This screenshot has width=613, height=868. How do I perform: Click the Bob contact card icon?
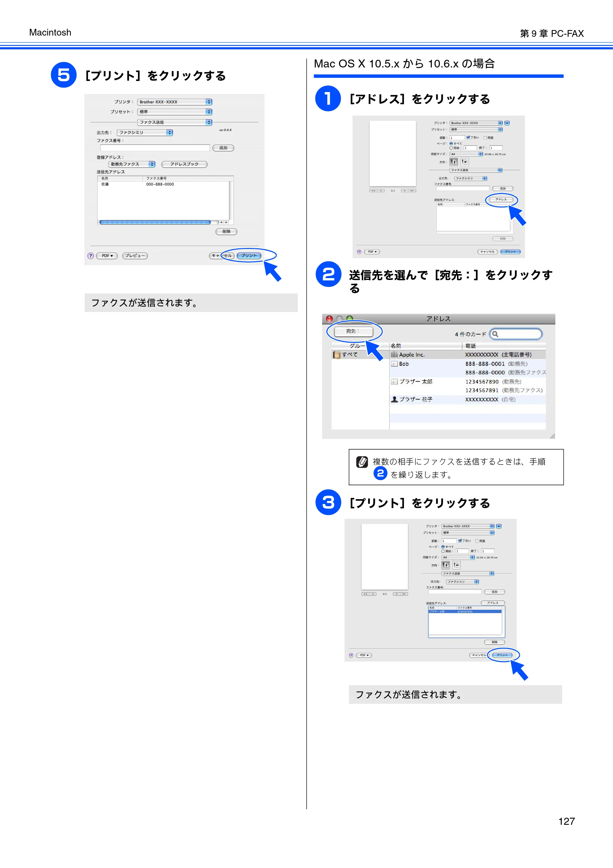(394, 364)
